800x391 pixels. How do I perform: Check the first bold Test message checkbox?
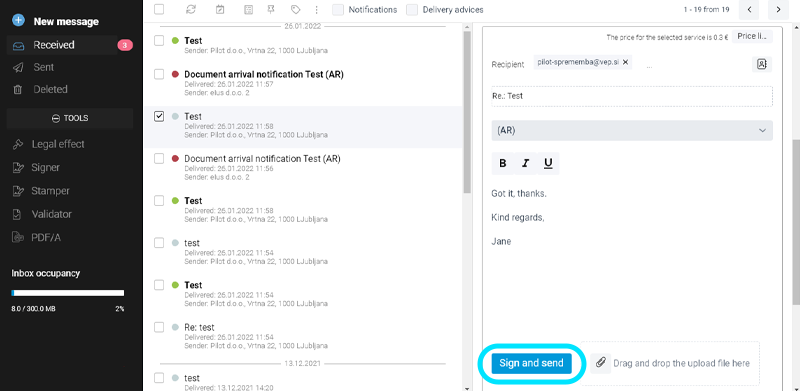coord(159,40)
